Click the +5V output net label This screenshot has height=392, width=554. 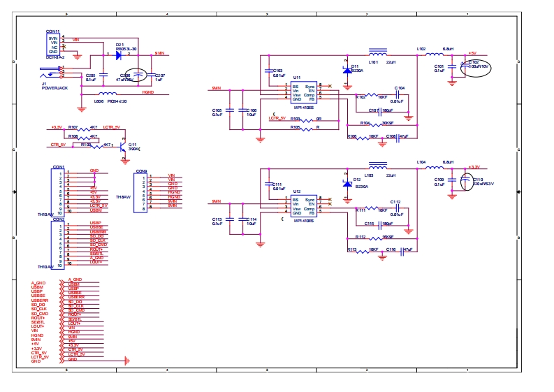(x=472, y=52)
